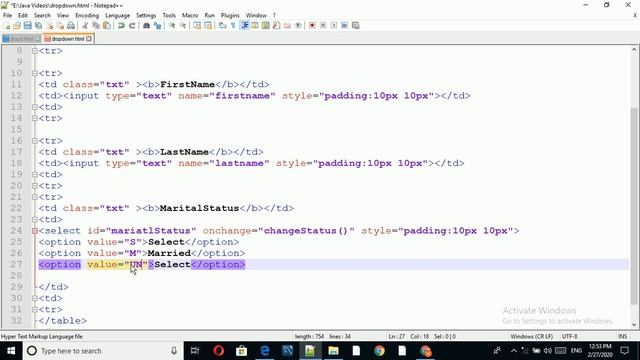The width and height of the screenshot is (640, 360).
Task: Collapse the fold marker on line 16
Action: (35, 141)
